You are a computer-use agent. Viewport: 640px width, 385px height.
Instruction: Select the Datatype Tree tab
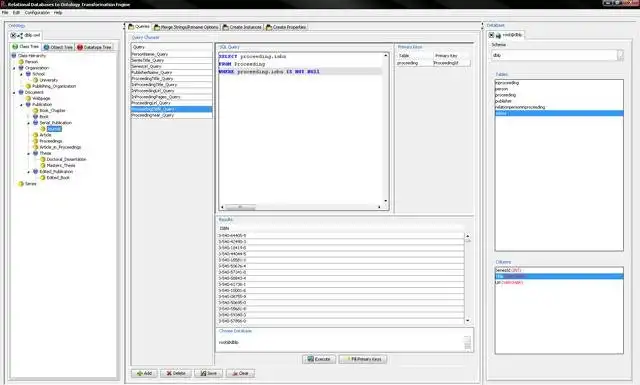[x=94, y=47]
